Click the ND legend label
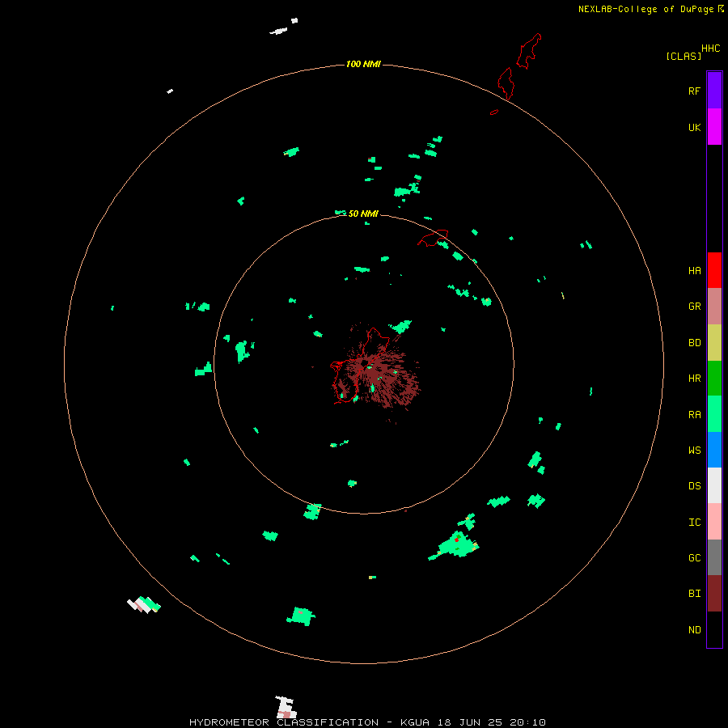The image size is (728, 728). point(694,630)
